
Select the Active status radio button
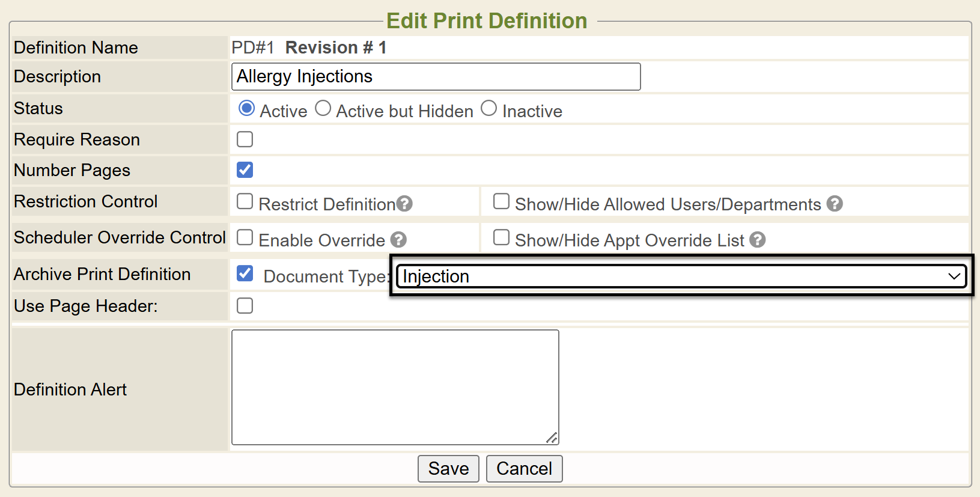(246, 108)
